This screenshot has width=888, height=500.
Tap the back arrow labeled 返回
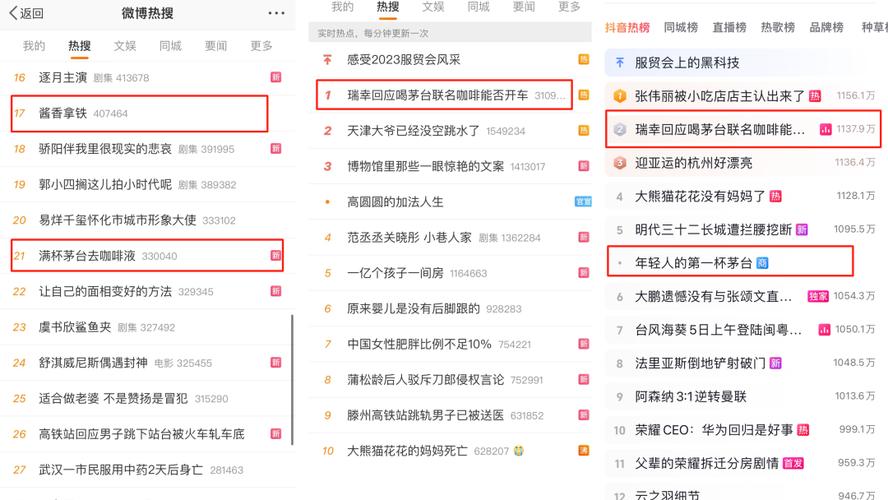[26, 13]
